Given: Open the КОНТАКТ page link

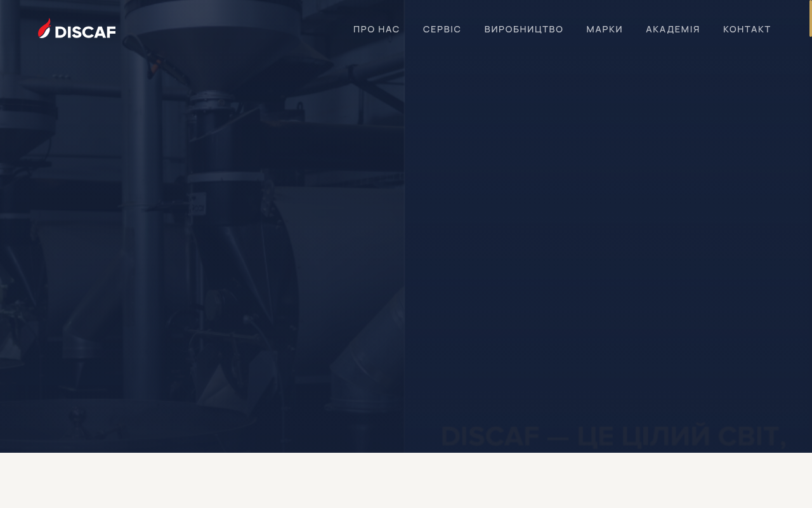Looking at the screenshot, I should 747,29.
